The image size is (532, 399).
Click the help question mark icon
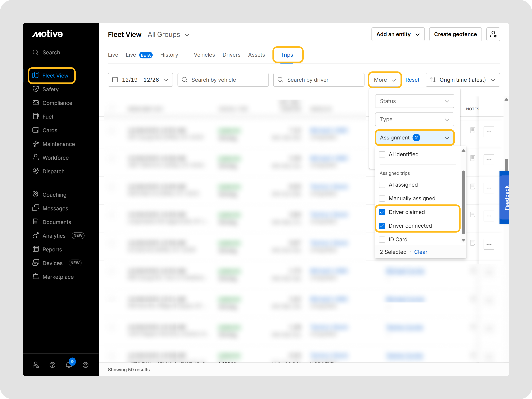[52, 365]
